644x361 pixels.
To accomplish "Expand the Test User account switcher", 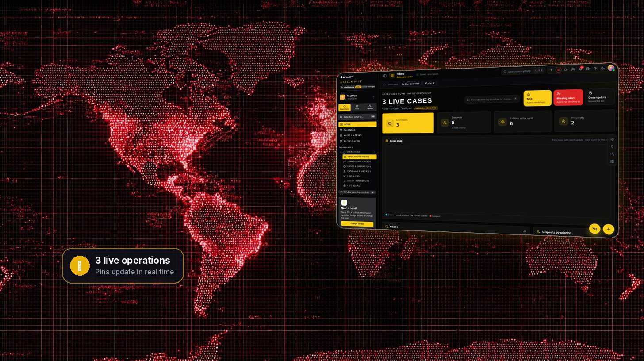I will 357,97.
